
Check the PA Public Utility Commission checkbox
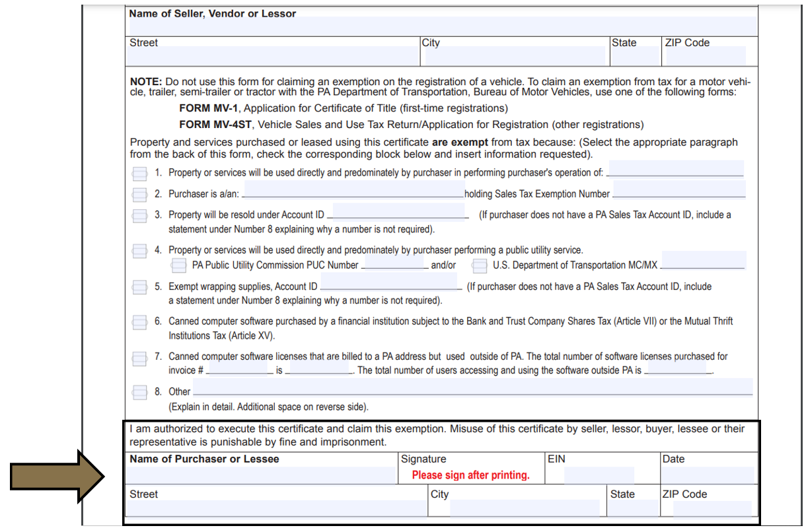tap(178, 265)
